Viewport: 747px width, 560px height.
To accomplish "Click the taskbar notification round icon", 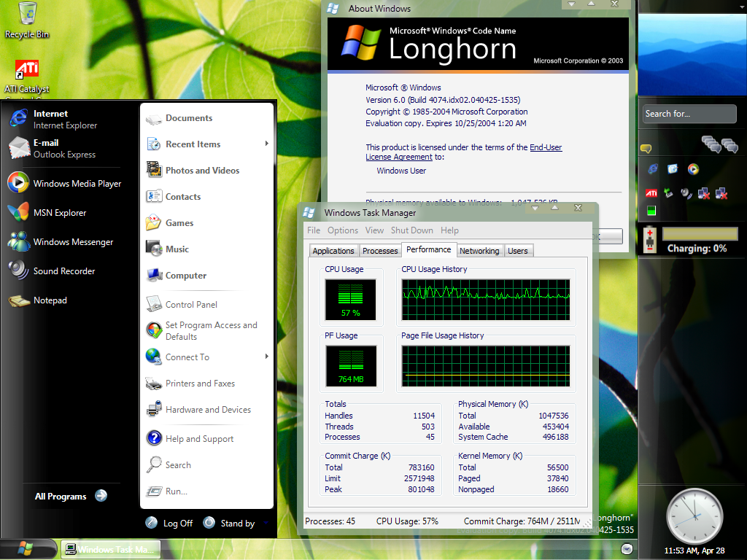I will tap(627, 549).
